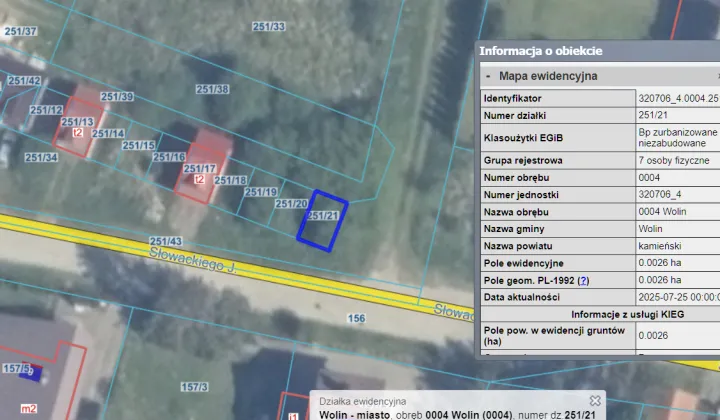The height and width of the screenshot is (420, 720).
Task: Click parcel label 251/43 on the map
Action: coord(166,241)
